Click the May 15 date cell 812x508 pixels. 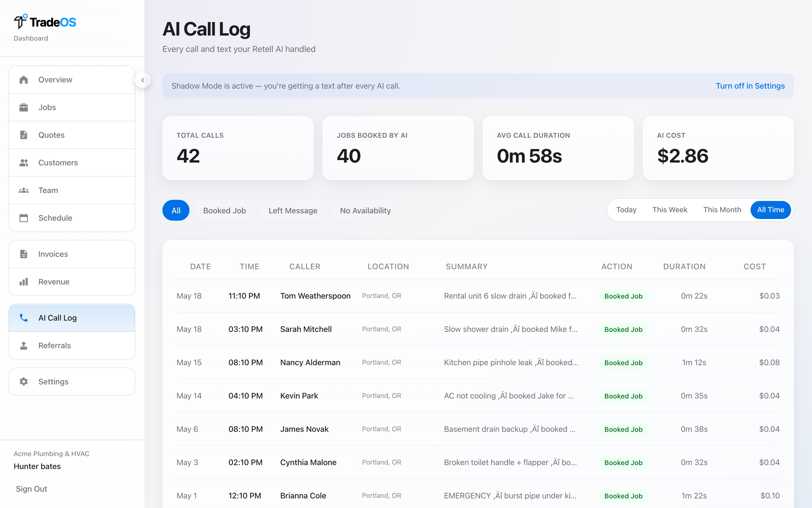[189, 363]
